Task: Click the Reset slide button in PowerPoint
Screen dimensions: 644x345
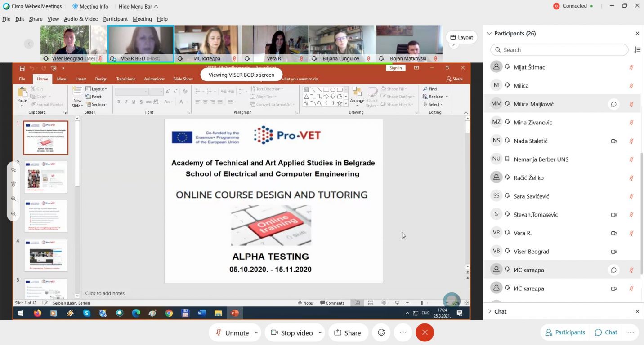Action: click(x=94, y=97)
